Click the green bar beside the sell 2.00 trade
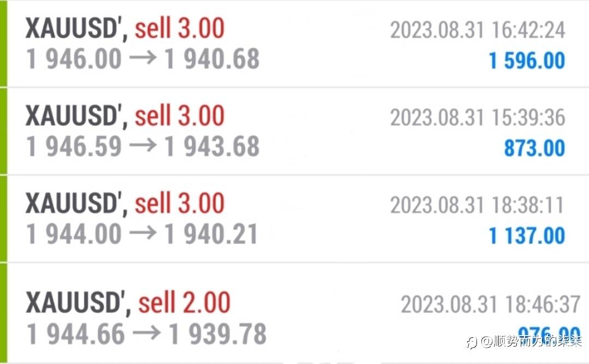This screenshot has width=589, height=364. click(x=3, y=313)
